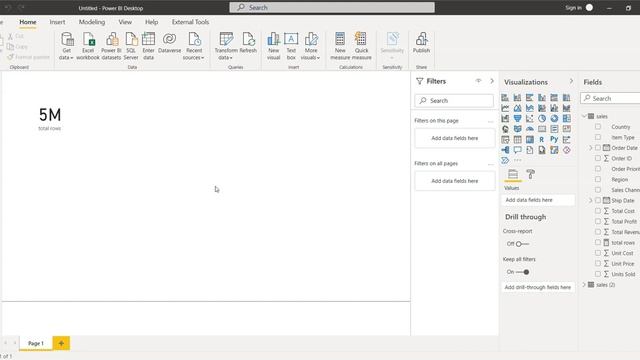
Task: Open the Format paint roller tab
Action: click(531, 174)
